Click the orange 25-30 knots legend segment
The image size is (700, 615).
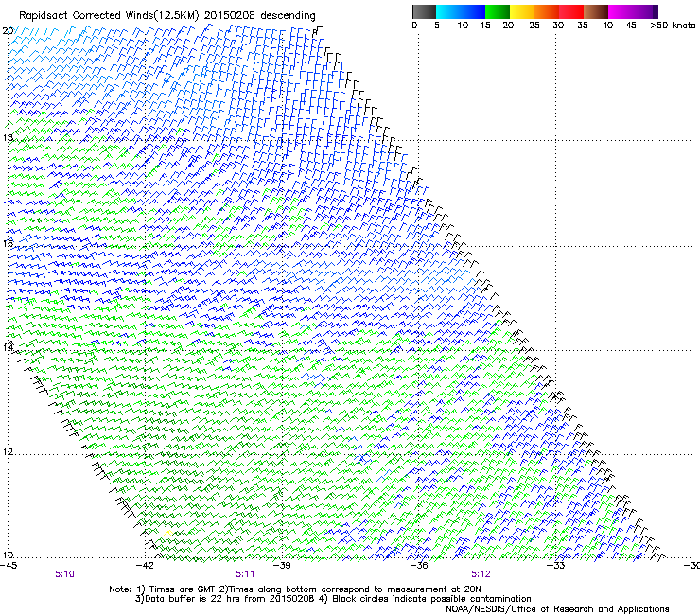pos(547,11)
